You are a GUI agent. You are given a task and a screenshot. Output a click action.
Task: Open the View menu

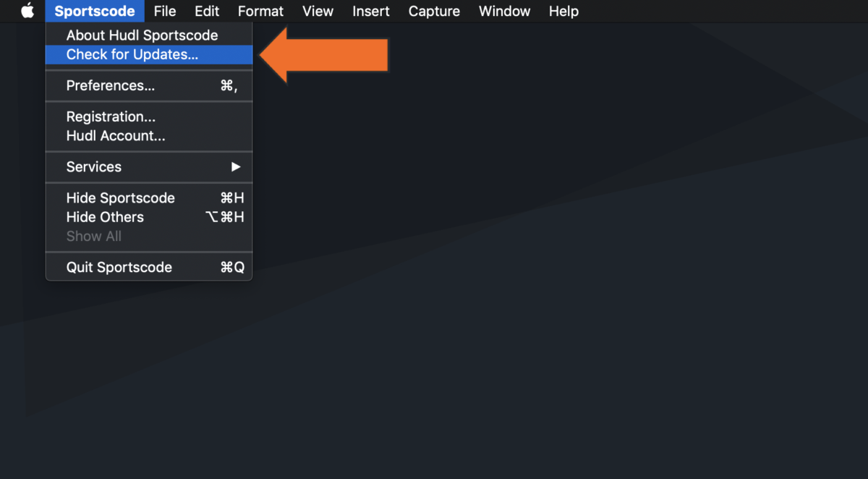coord(318,11)
